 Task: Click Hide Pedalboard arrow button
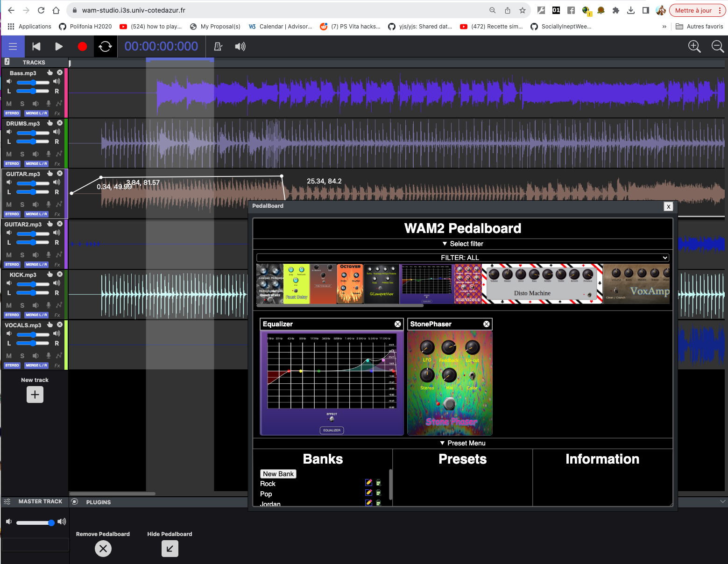click(170, 549)
